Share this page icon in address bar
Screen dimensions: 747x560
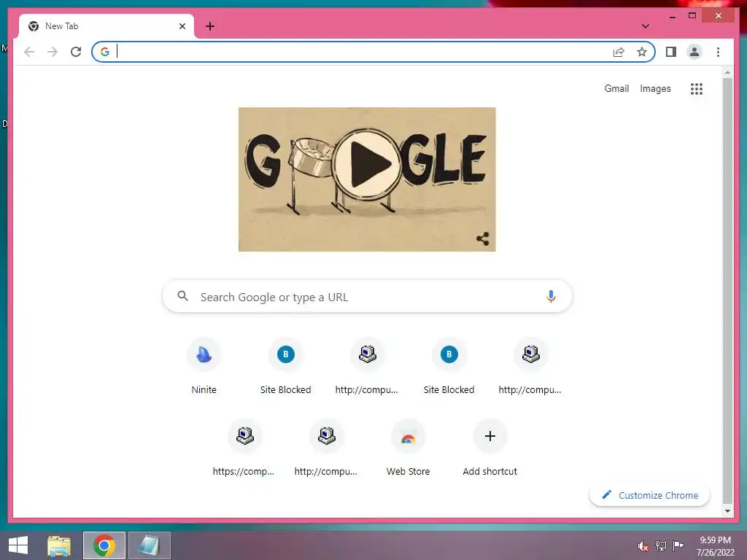[x=619, y=52]
